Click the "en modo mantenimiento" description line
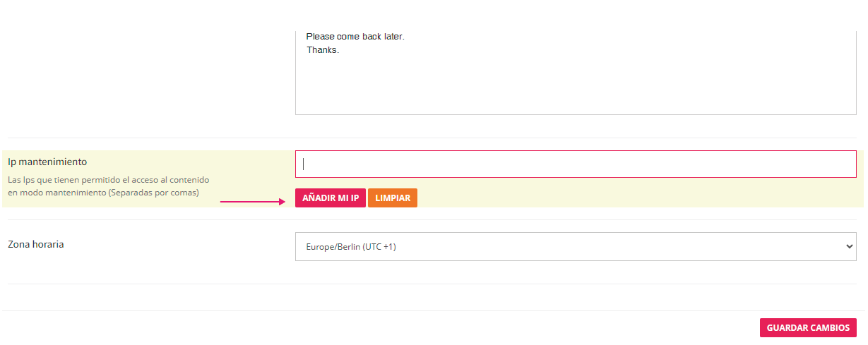868x345 pixels. coord(103,193)
